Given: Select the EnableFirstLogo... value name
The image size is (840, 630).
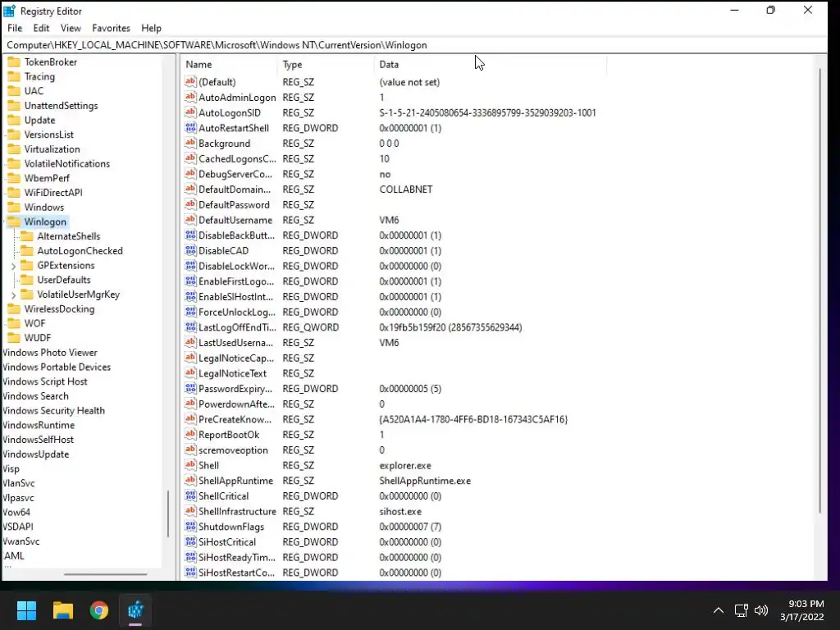Looking at the screenshot, I should 236,281.
